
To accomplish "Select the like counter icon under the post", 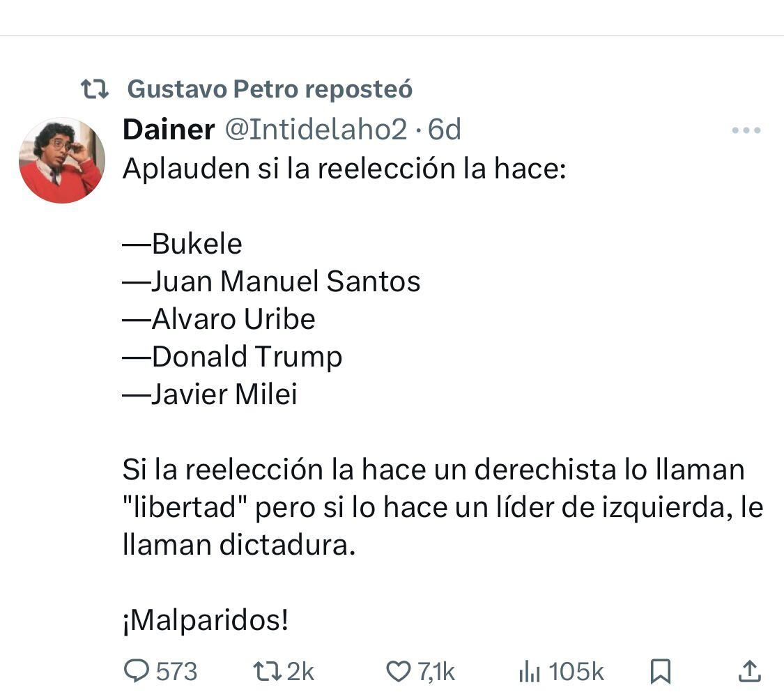I will tap(398, 671).
